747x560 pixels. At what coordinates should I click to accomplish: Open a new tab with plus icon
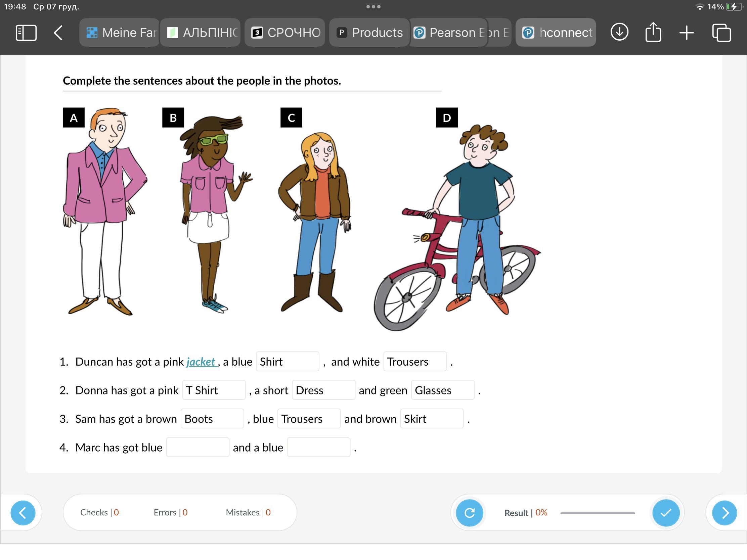pos(686,33)
